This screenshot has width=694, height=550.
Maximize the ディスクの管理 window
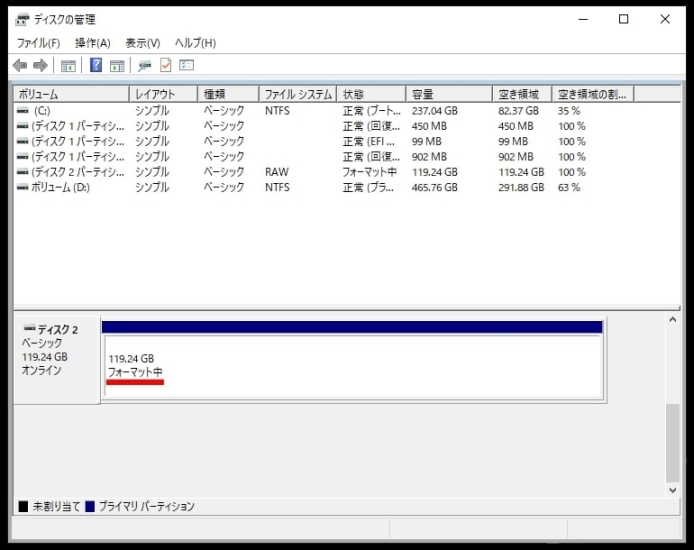click(x=624, y=19)
